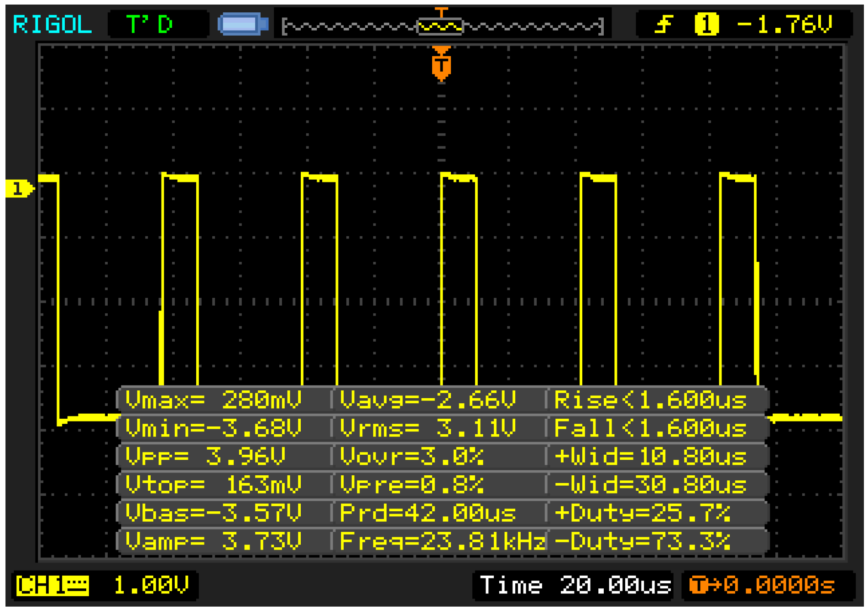
Task: Click the blue battery-shaped icon in top bar
Action: (x=243, y=24)
